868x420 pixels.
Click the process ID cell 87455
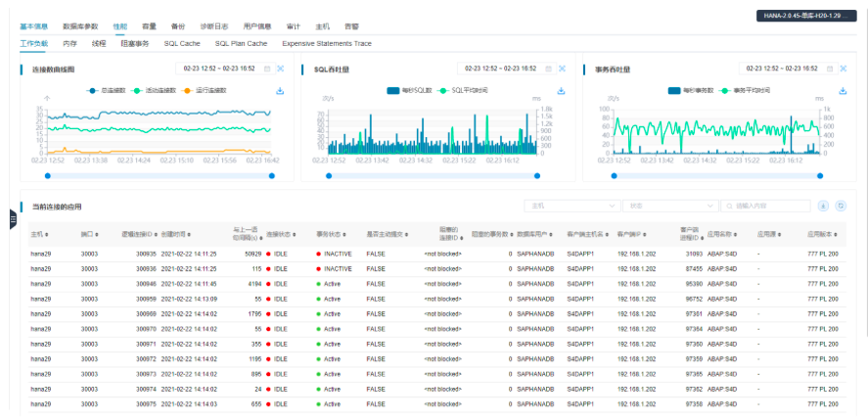click(694, 268)
